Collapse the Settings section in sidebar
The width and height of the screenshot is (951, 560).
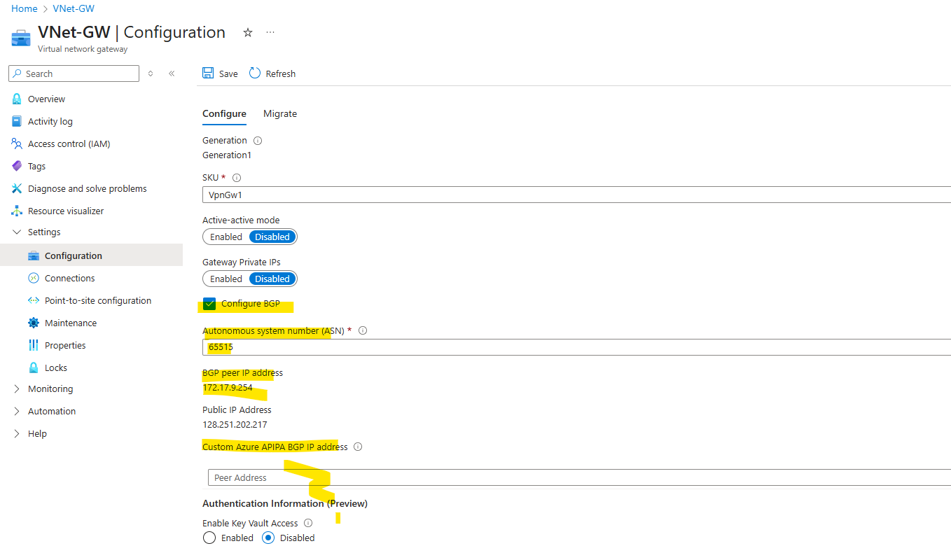(x=17, y=232)
